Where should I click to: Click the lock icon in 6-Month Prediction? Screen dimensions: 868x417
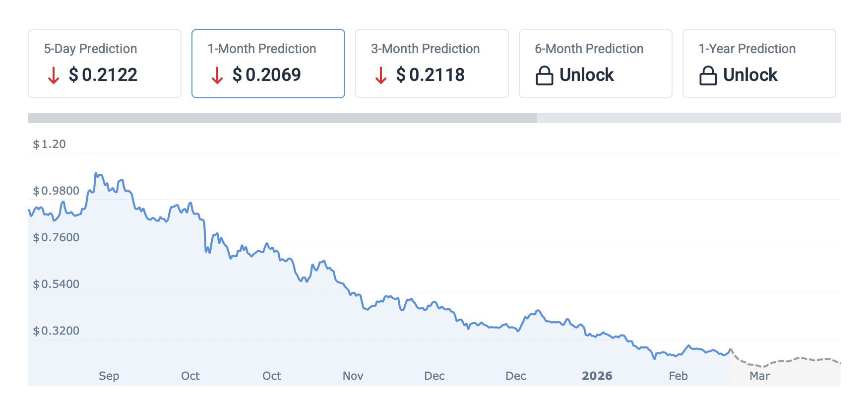(x=544, y=75)
